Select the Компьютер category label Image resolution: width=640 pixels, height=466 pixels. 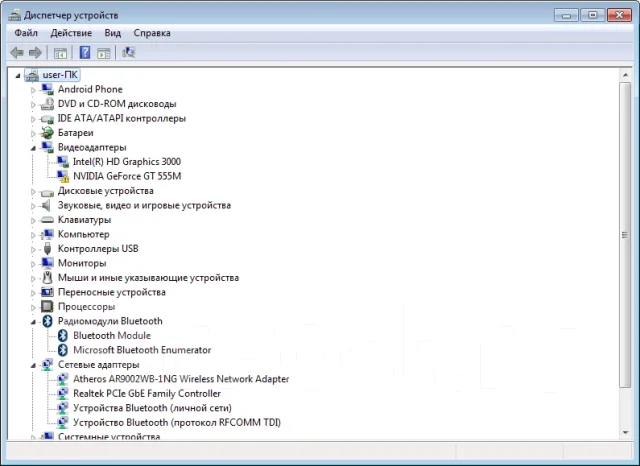coord(84,234)
